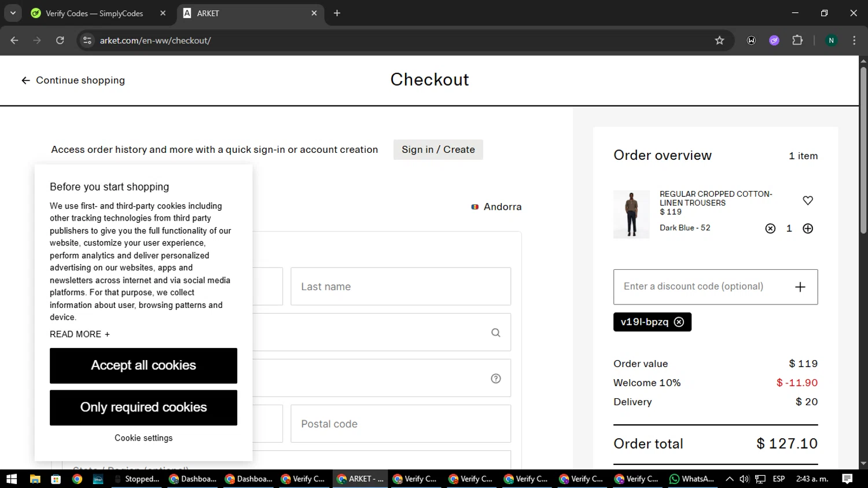Click the Regular Cropped Cotton-Linen Trousers title
868x488 pixels.
[x=716, y=199]
